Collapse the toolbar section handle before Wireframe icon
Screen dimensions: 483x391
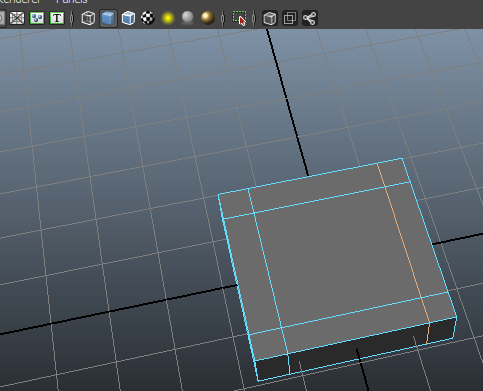72,18
